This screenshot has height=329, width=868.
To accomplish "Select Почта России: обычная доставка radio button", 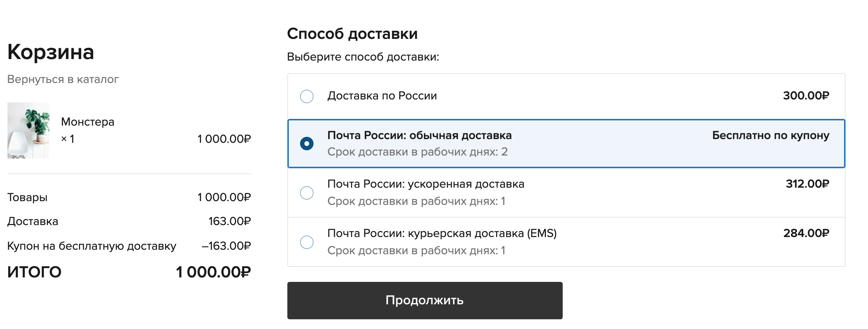I will coord(307,144).
